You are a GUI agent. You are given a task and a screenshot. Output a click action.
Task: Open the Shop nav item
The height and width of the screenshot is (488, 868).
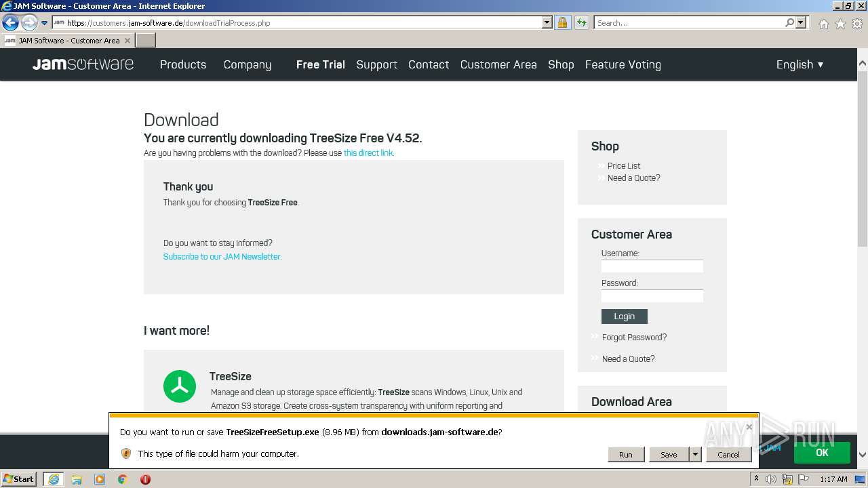point(561,64)
